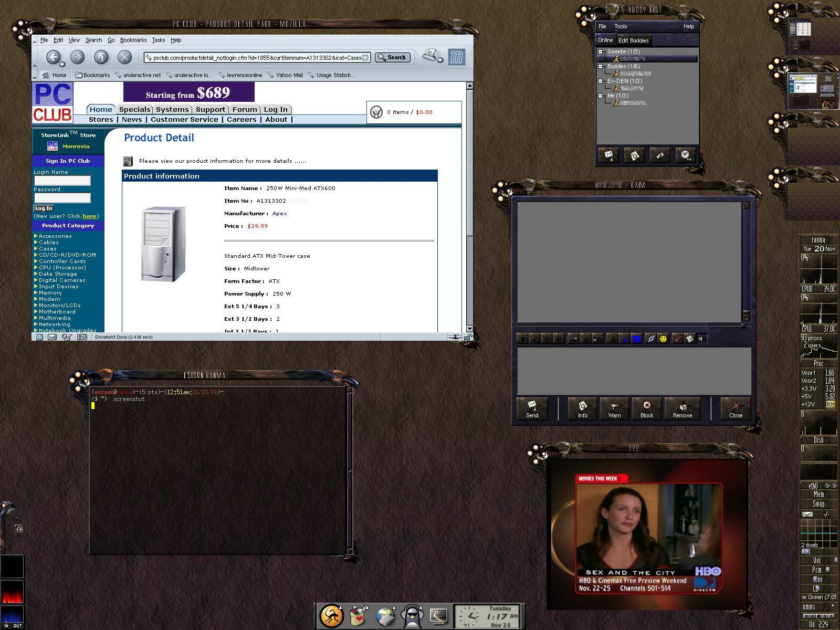This screenshot has height=630, width=840.
Task: Click the Login Name input field
Action: point(62,181)
